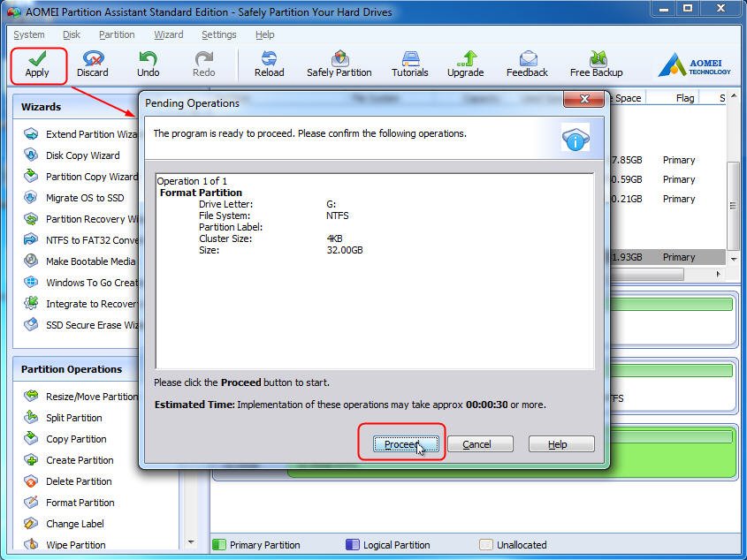This screenshot has width=747, height=560.
Task: Click the Format Partition operation entry
Action: pos(201,193)
